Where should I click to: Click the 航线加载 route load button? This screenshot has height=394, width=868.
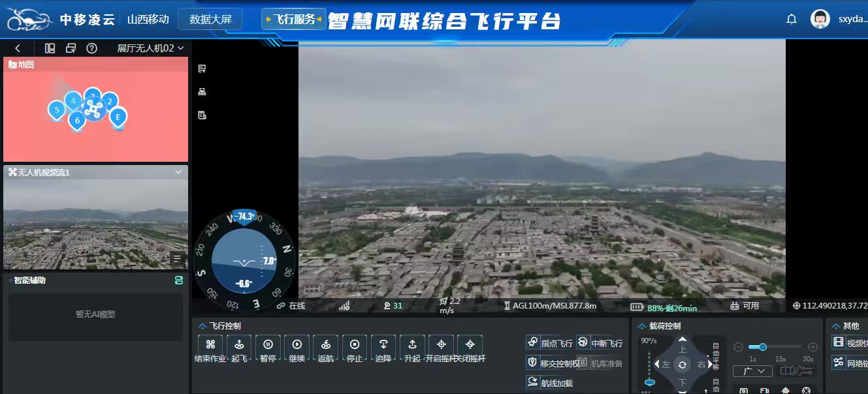[x=549, y=383]
